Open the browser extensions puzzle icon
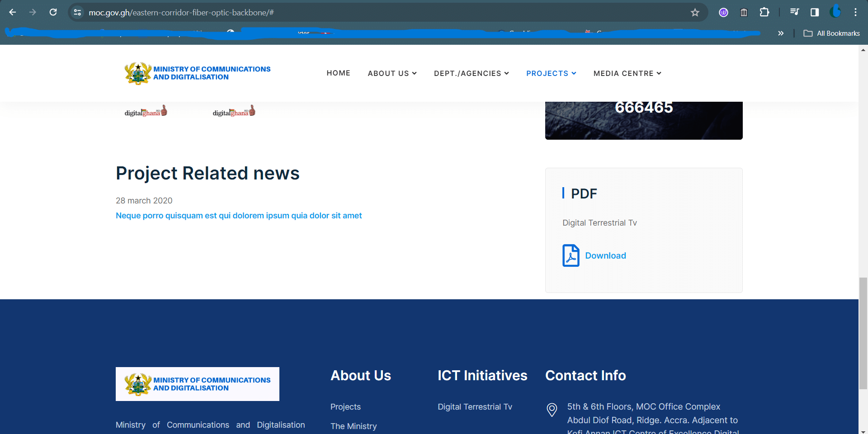The width and height of the screenshot is (868, 434). pos(764,12)
